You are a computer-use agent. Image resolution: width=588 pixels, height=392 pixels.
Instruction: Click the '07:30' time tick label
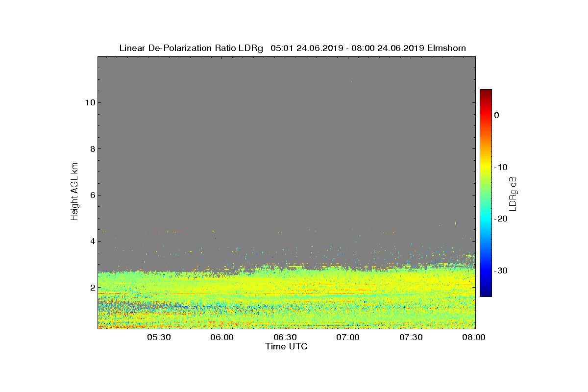[x=412, y=337]
